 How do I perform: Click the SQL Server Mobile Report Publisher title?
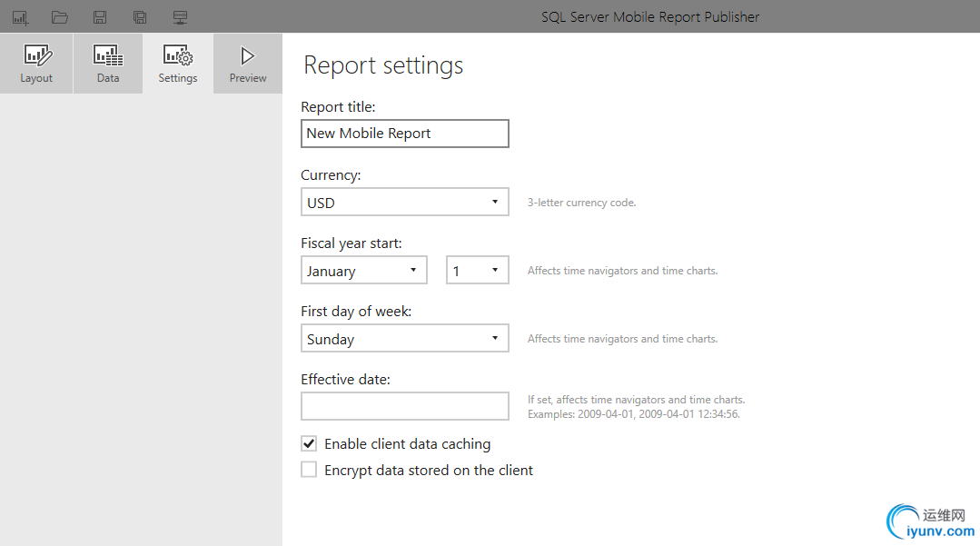click(650, 17)
